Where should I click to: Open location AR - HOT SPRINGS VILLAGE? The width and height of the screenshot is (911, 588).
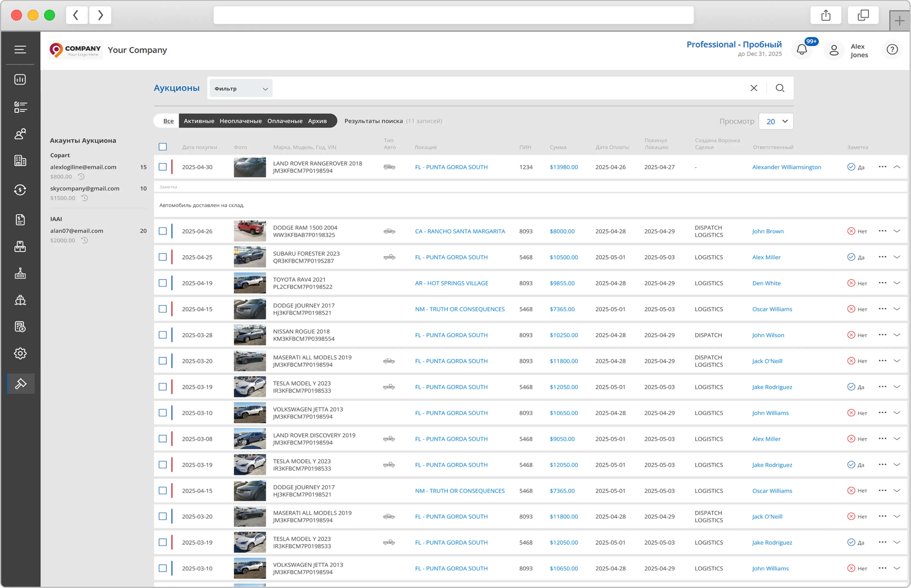click(x=451, y=283)
